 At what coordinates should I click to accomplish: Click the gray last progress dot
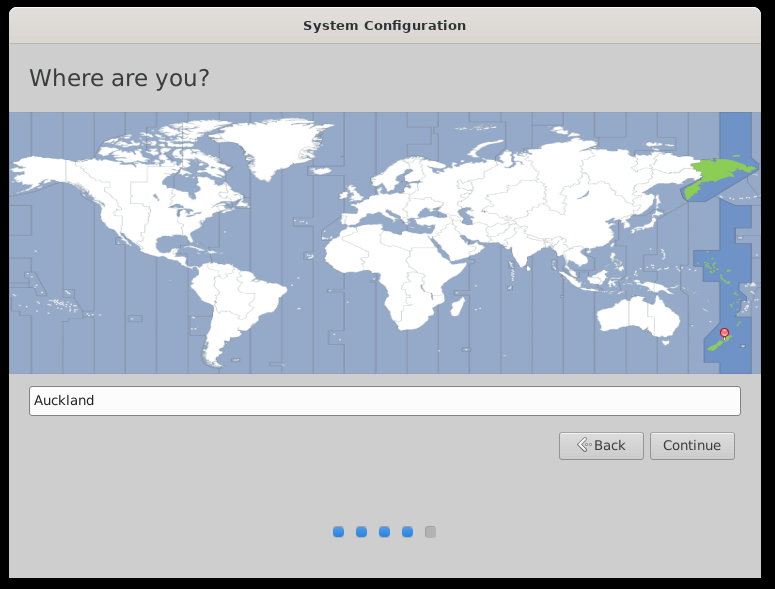click(430, 532)
